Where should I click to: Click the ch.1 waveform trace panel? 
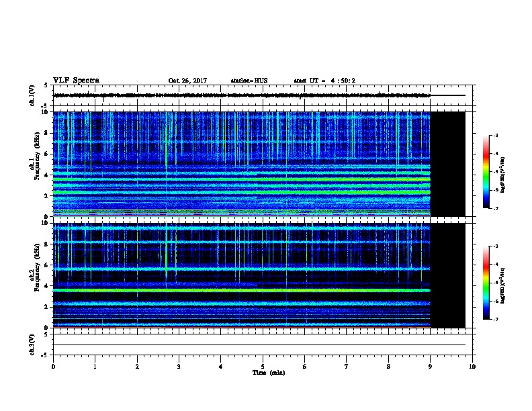pyautogui.click(x=263, y=95)
